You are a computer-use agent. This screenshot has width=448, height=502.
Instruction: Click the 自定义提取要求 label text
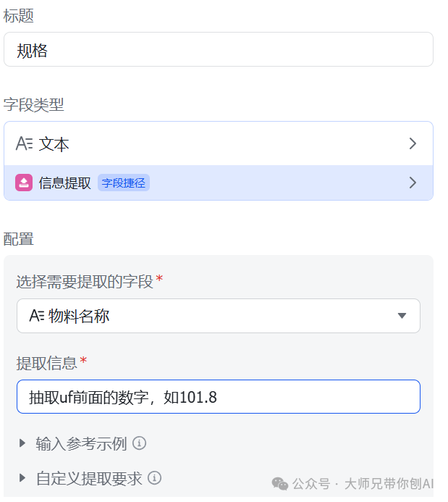coord(89,478)
